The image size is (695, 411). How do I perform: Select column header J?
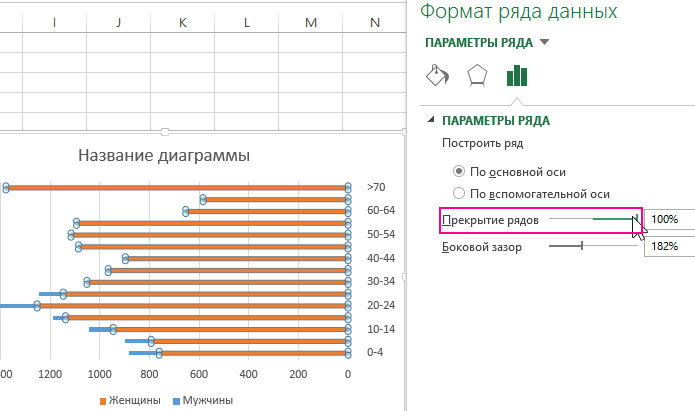coord(118,23)
